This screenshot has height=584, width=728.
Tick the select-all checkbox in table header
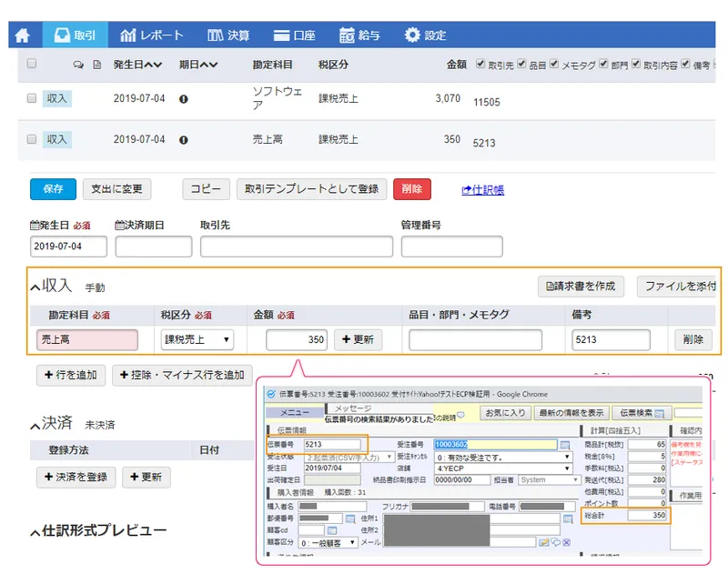click(32, 64)
